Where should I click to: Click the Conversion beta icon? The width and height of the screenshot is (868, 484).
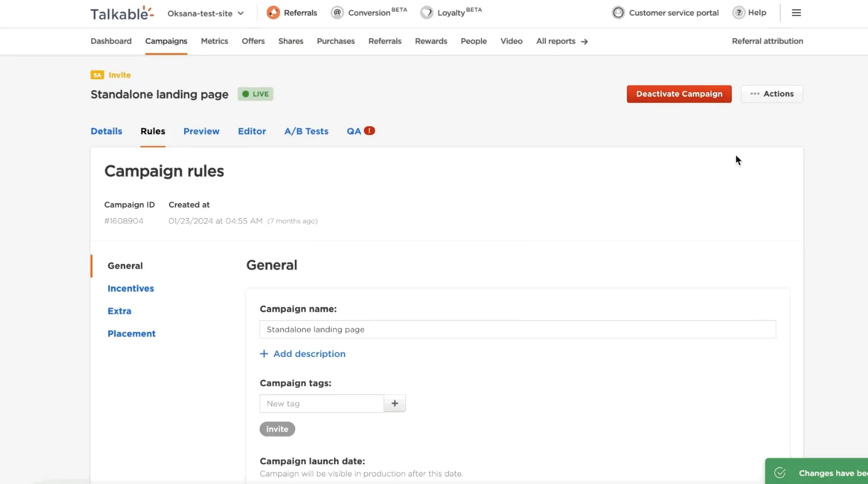click(337, 12)
